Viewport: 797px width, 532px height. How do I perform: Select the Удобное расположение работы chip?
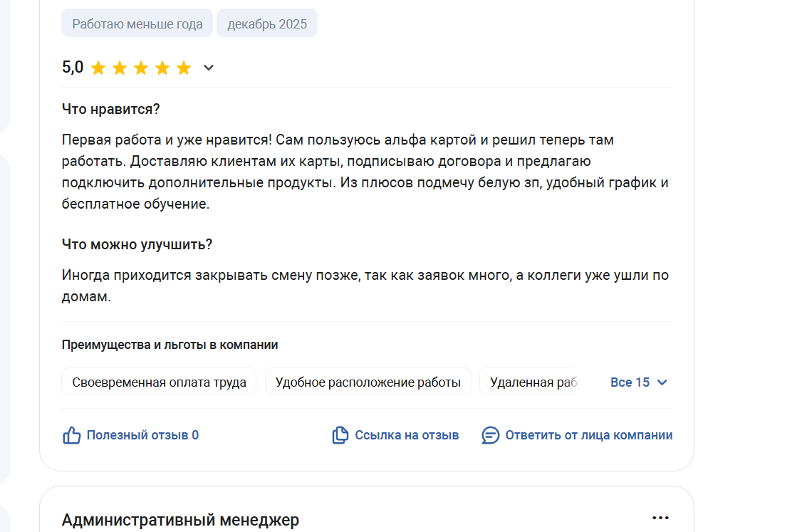(x=368, y=382)
